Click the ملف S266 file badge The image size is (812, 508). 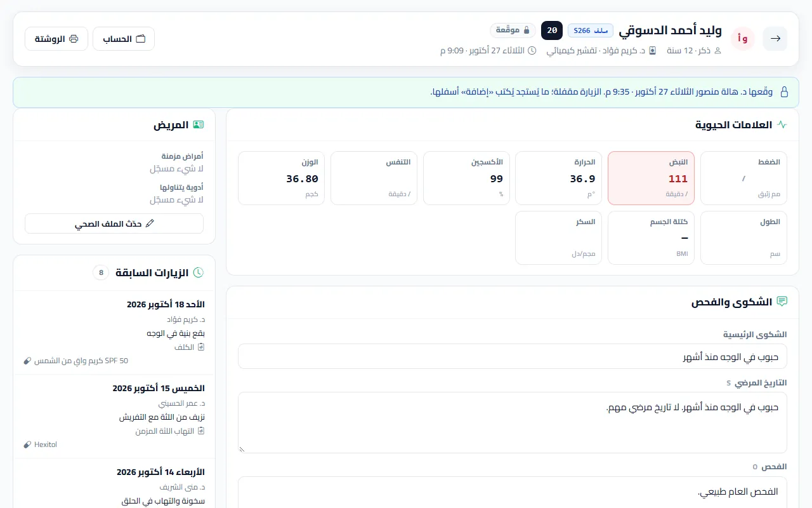pyautogui.click(x=591, y=30)
